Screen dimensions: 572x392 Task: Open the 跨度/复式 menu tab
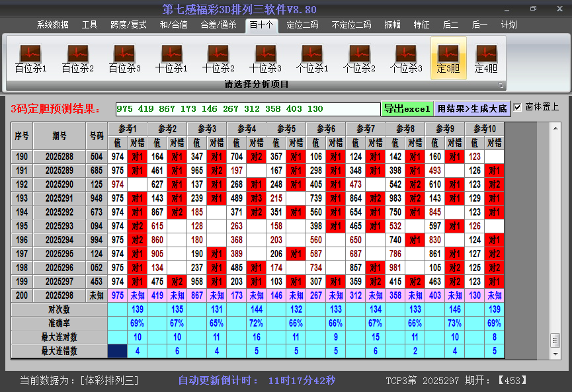pyautogui.click(x=128, y=25)
